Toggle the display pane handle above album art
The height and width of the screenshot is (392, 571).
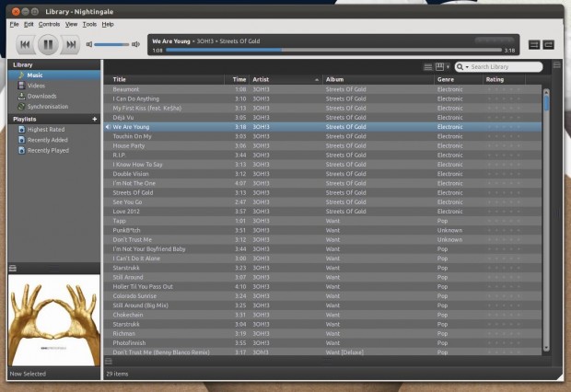[x=13, y=269]
